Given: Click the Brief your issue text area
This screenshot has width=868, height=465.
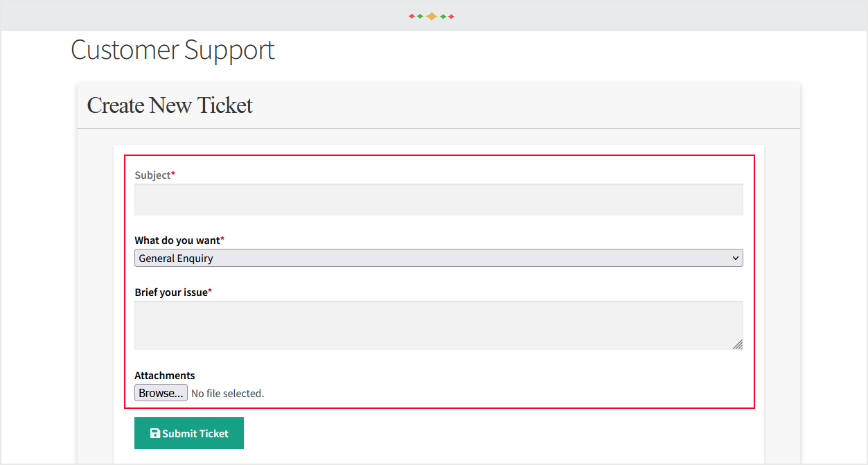Looking at the screenshot, I should coord(438,324).
